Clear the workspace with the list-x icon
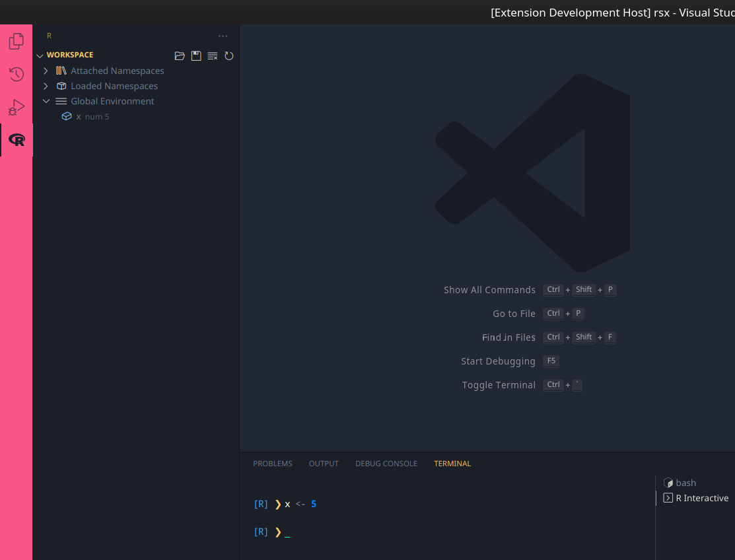The image size is (735, 560). click(213, 55)
